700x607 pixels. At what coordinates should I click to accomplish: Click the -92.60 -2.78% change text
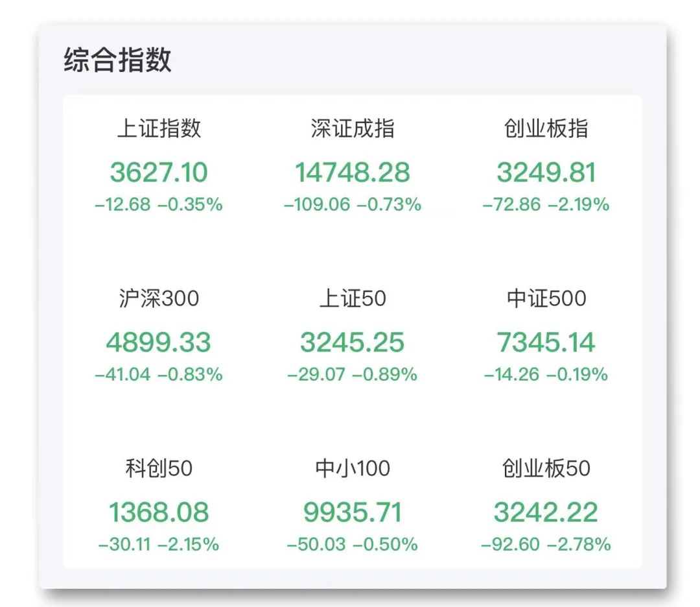point(546,544)
